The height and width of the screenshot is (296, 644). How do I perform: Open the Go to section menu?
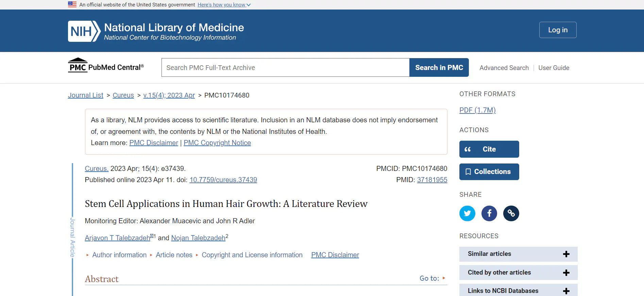(x=432, y=278)
